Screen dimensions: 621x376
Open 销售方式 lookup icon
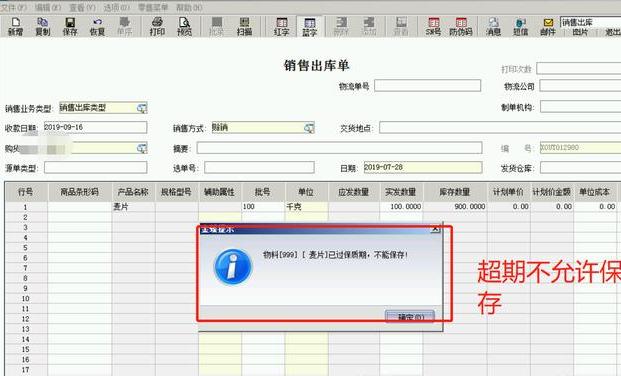pos(309,128)
